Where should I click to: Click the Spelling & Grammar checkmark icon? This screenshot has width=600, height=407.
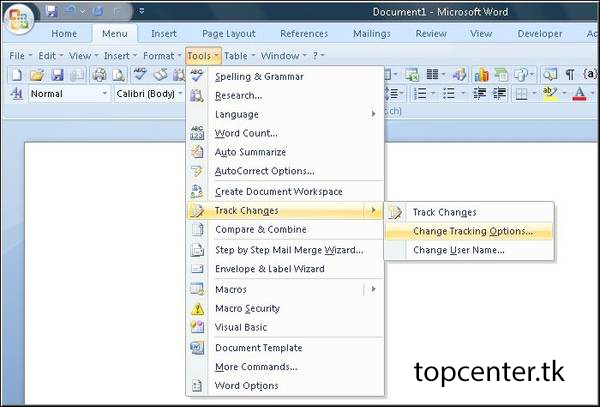pyautogui.click(x=197, y=77)
